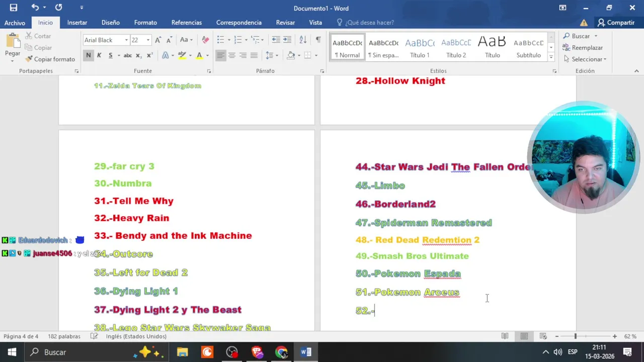The width and height of the screenshot is (644, 362).
Task: Apply subscript formatting
Action: click(x=139, y=55)
